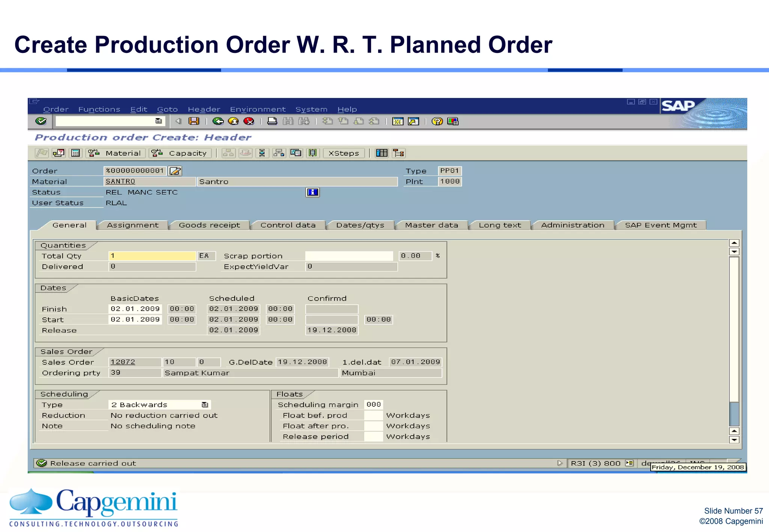
Task: Click the Save diskette icon
Action: tap(194, 121)
